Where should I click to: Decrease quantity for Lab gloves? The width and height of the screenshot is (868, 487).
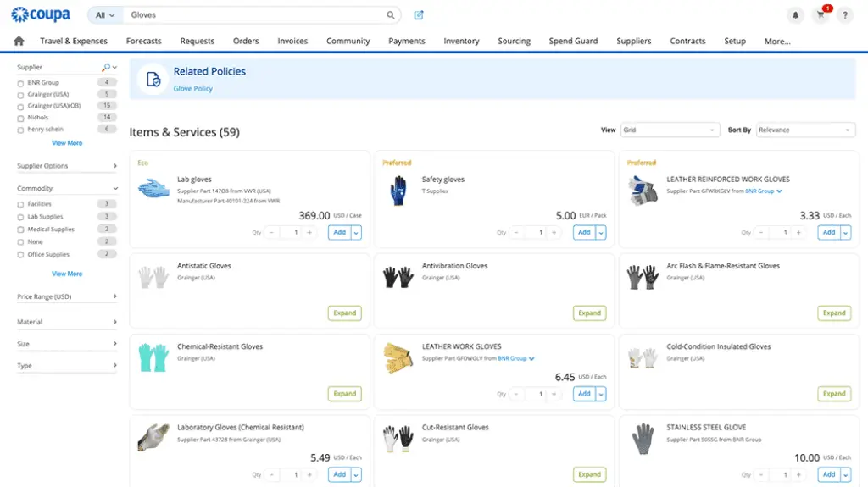click(x=271, y=232)
